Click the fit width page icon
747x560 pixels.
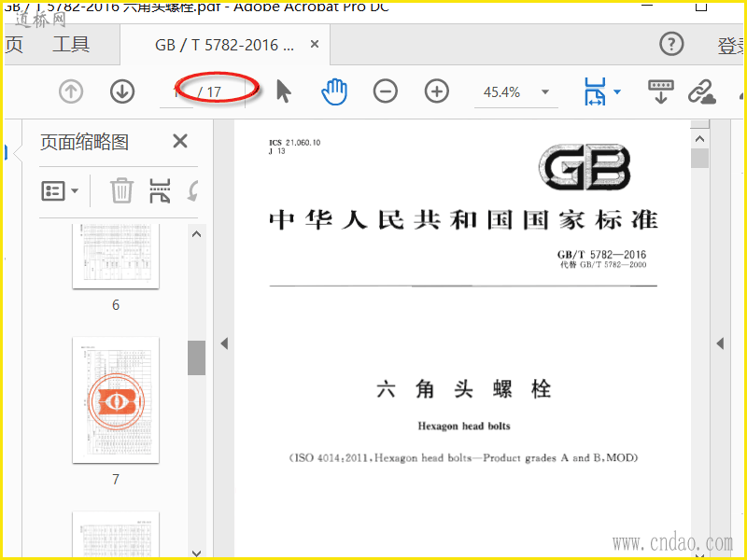tap(595, 91)
